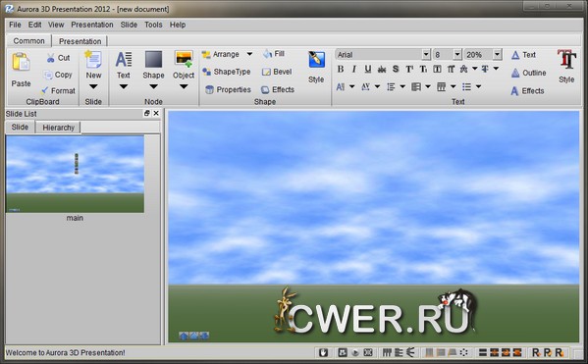Click the "main" slide name label

(x=75, y=218)
